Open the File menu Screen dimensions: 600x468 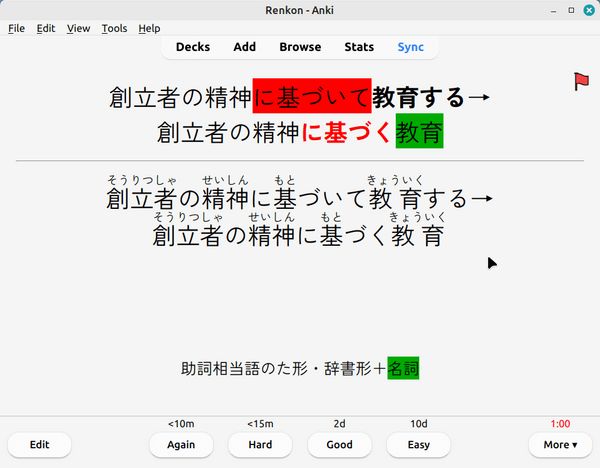tap(16, 28)
